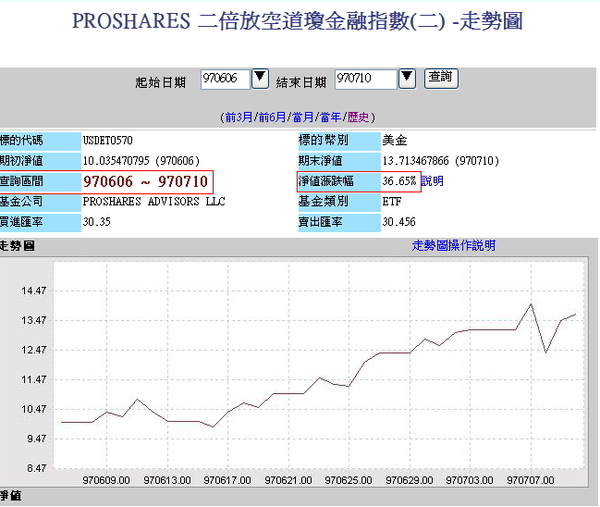Viewport: 600px width, 507px height.
Task: Click the 結束日期 label
Action: click(x=301, y=82)
